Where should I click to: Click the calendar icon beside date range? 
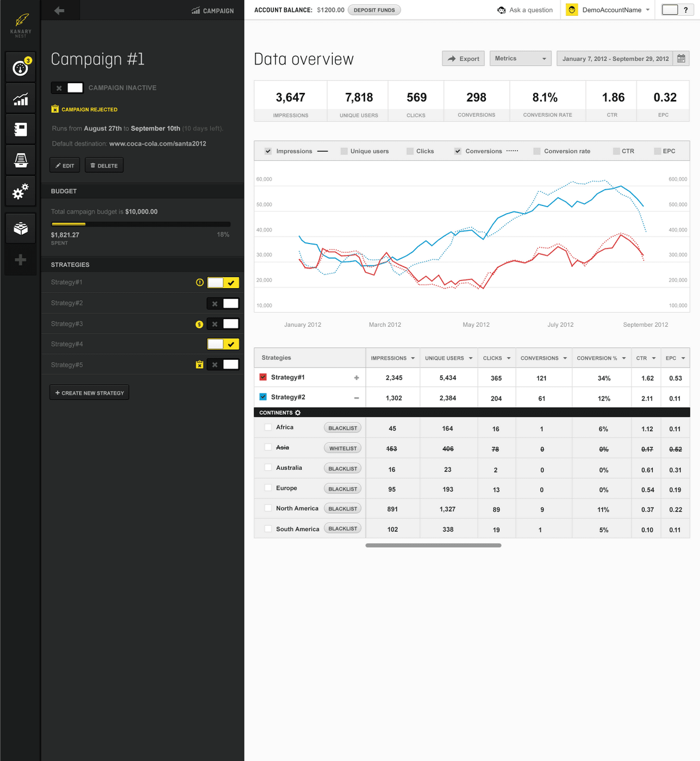point(681,59)
